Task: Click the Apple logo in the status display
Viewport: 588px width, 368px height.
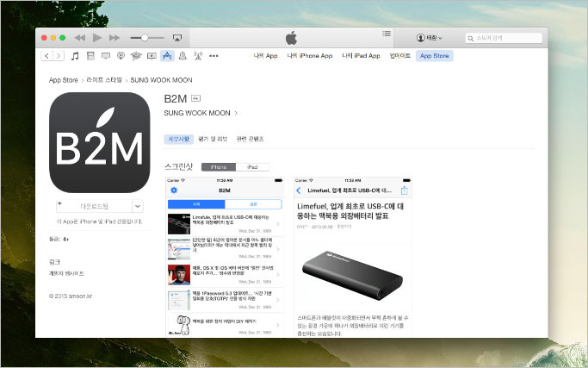Action: point(291,38)
